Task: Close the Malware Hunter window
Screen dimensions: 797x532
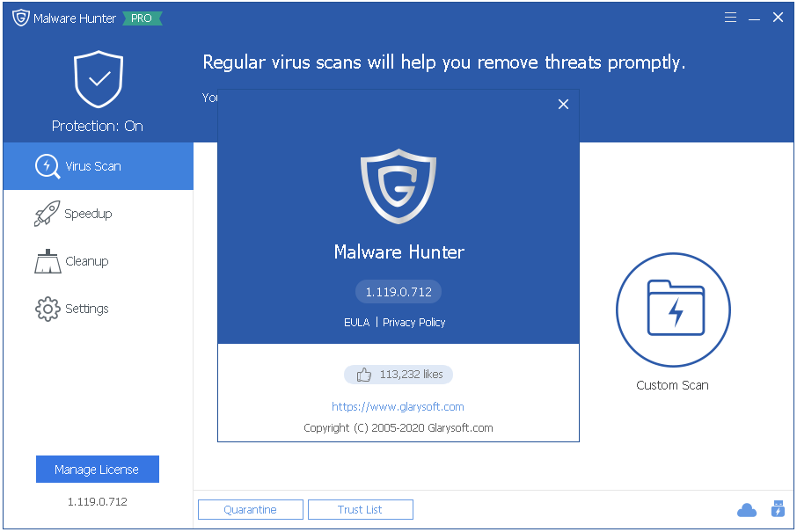Action: point(778,18)
